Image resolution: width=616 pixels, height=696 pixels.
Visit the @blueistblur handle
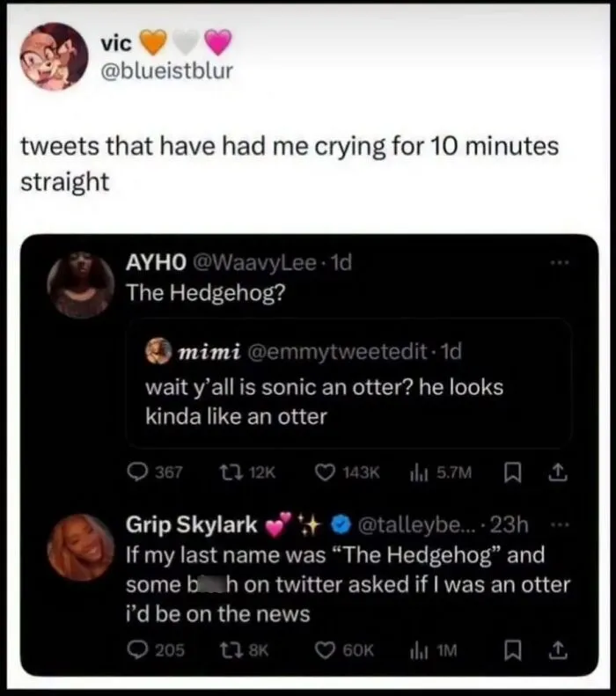click(167, 71)
